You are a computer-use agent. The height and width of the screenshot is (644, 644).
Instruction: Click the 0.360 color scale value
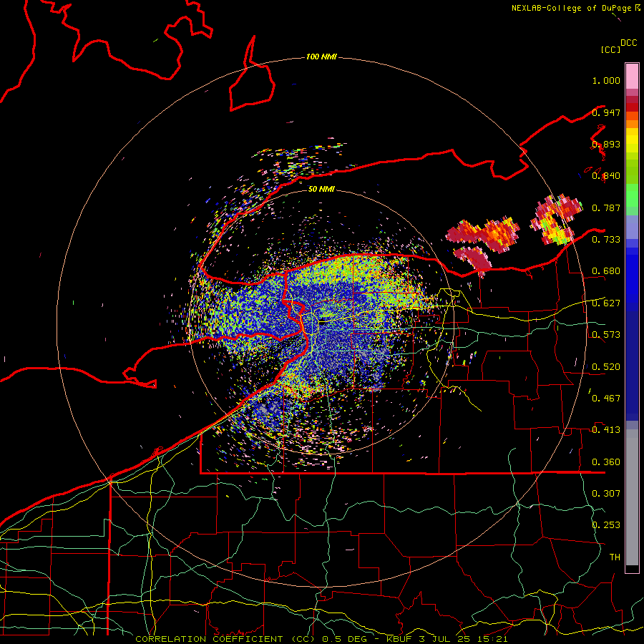[x=606, y=462]
